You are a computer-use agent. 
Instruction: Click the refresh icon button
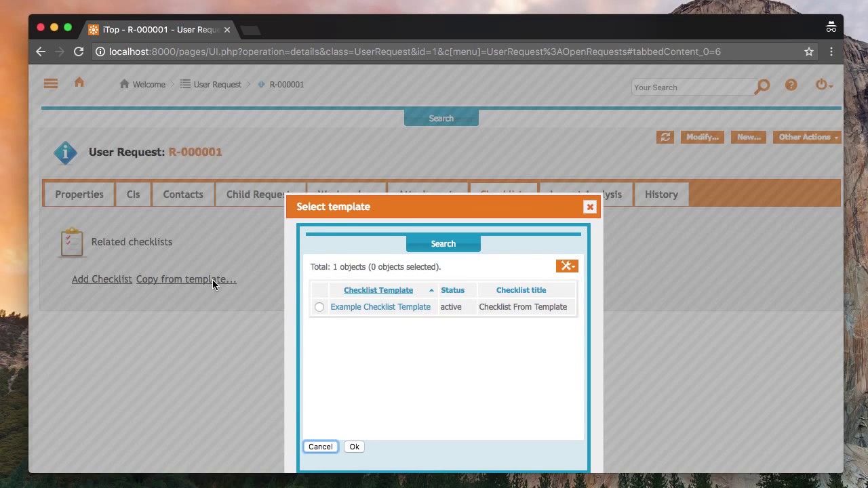click(x=665, y=137)
